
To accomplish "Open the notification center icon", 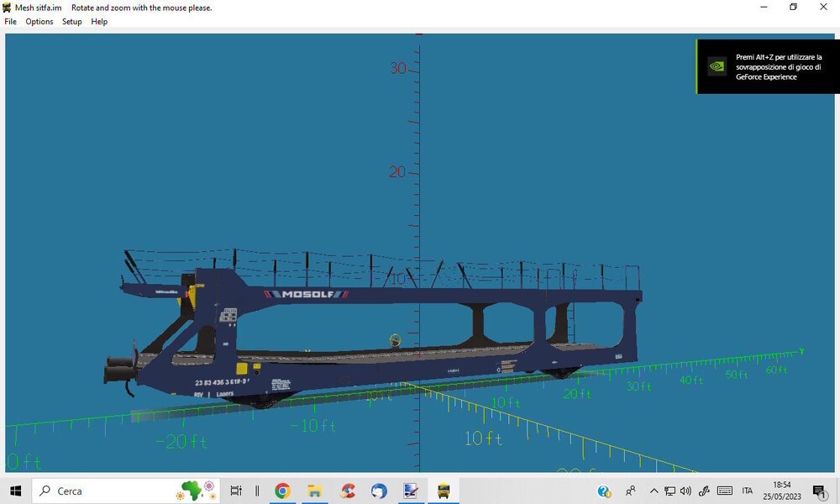I will (x=819, y=491).
